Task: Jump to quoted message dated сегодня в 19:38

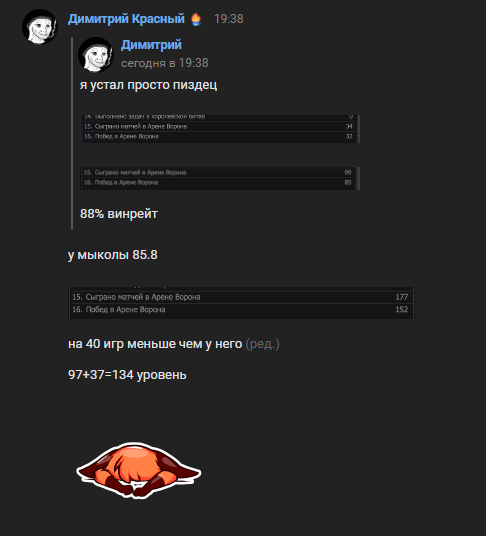Action: coord(165,63)
